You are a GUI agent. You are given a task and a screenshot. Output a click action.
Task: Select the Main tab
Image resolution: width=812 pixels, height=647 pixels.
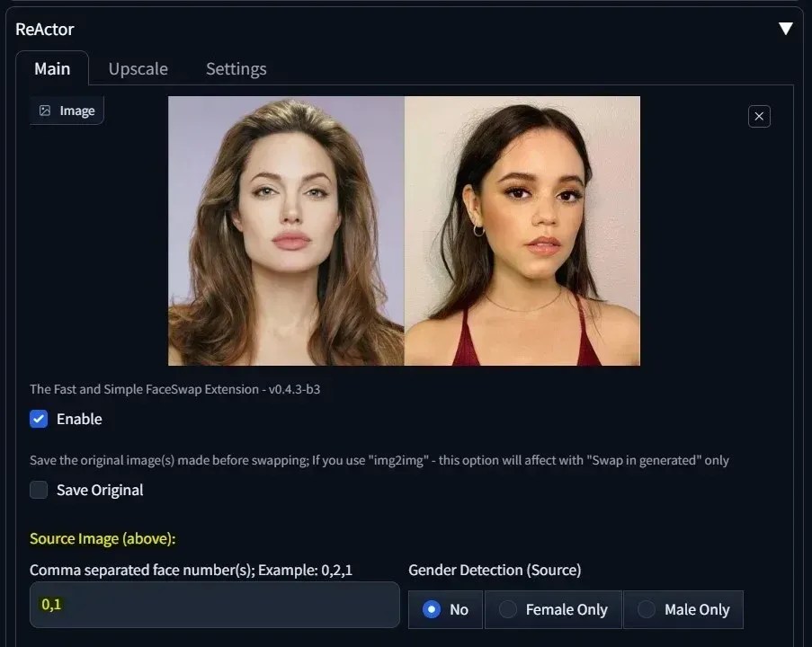[51, 68]
